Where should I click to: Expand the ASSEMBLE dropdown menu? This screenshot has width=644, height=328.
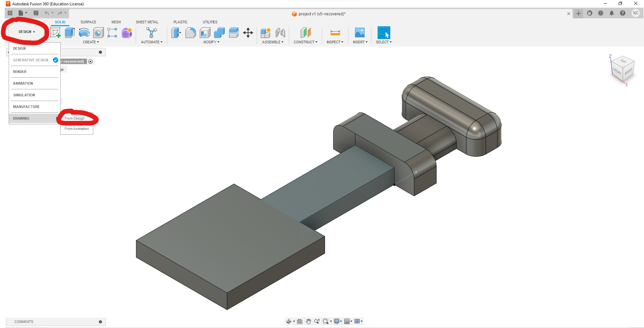(x=273, y=42)
